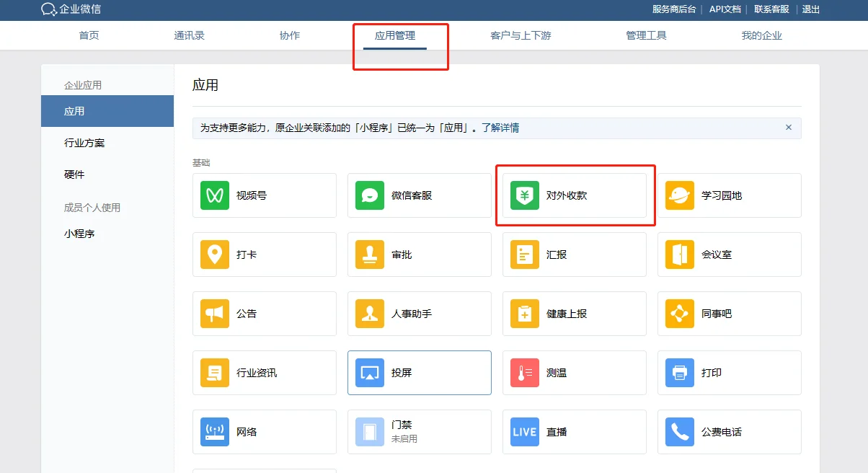Open the 审批 stamp icon
The image size is (868, 473).
coord(370,255)
